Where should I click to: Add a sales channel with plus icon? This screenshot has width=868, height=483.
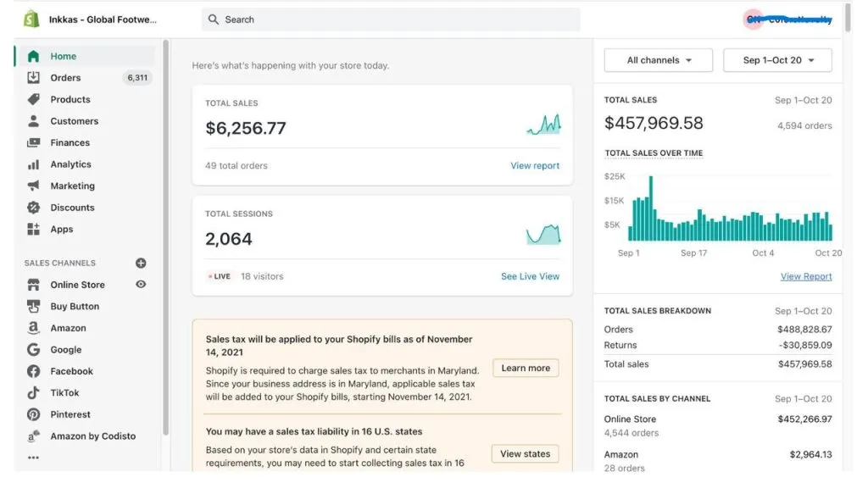(x=141, y=263)
